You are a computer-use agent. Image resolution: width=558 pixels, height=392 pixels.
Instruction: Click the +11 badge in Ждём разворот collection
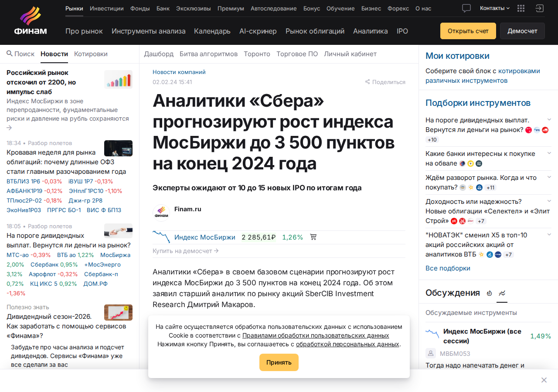pyautogui.click(x=490, y=187)
